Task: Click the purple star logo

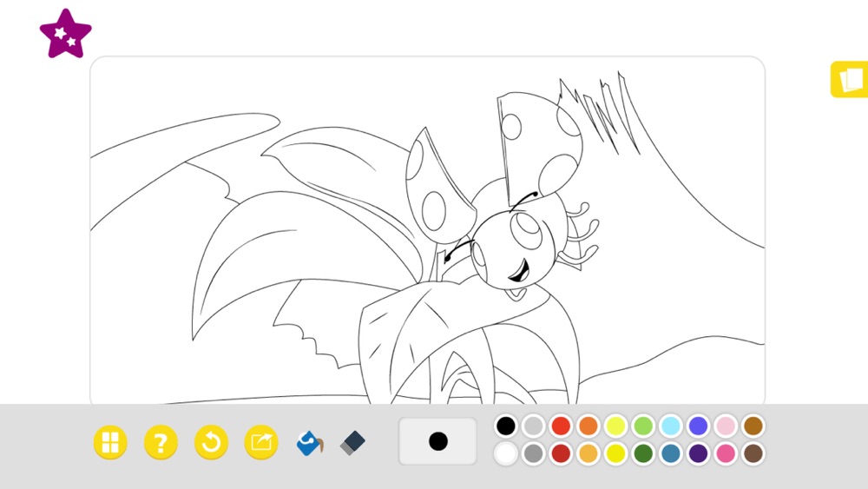Action: (65, 34)
